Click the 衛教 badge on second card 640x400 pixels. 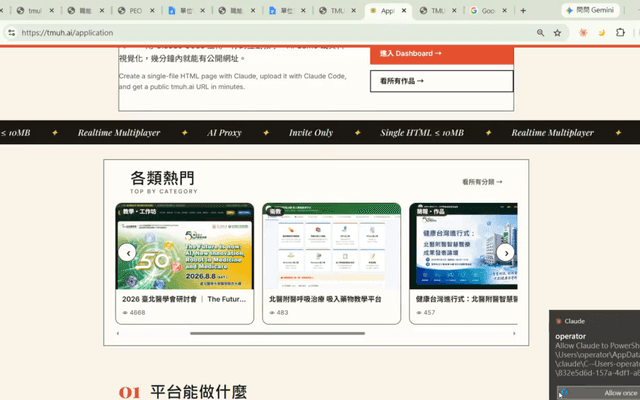point(275,211)
